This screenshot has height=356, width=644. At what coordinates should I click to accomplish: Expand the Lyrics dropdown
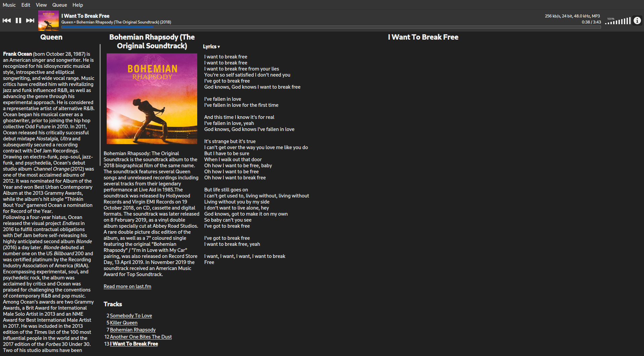(211, 47)
